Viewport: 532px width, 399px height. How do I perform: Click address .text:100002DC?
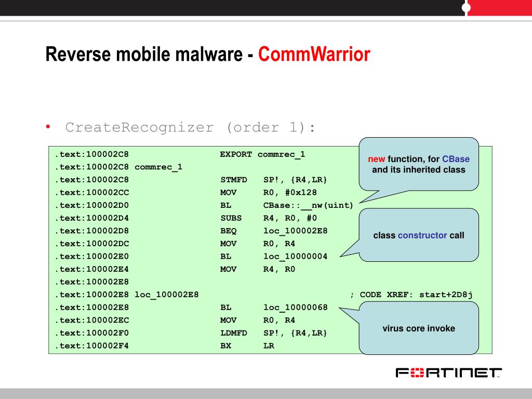(x=91, y=244)
